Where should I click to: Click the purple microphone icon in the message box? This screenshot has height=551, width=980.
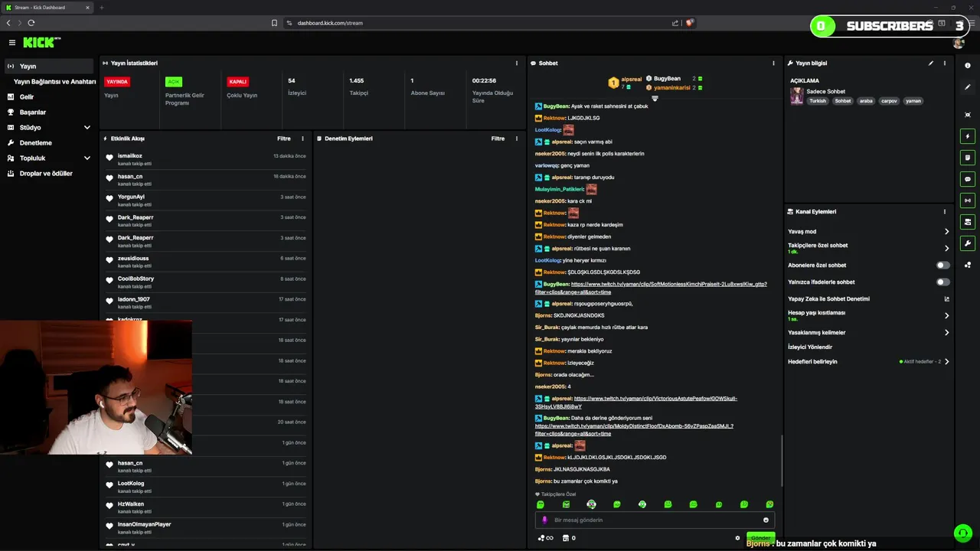[545, 520]
